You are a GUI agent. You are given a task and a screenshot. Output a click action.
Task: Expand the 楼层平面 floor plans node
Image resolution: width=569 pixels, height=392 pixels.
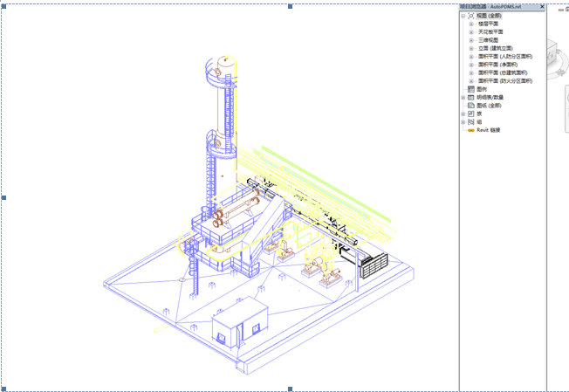pos(471,24)
